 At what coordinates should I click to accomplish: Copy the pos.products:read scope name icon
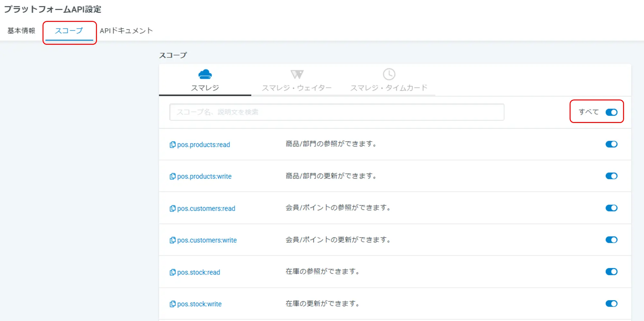(x=173, y=145)
